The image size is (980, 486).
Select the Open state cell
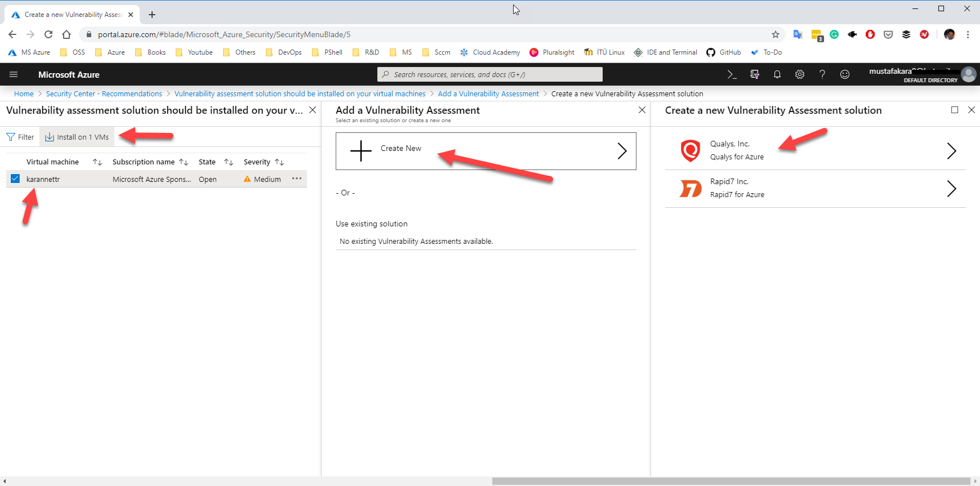point(208,179)
